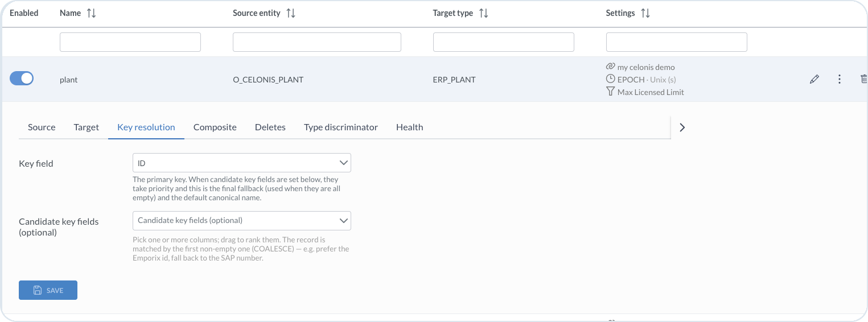The height and width of the screenshot is (322, 868).
Task: Sort by Target type column arrows
Action: click(x=483, y=13)
